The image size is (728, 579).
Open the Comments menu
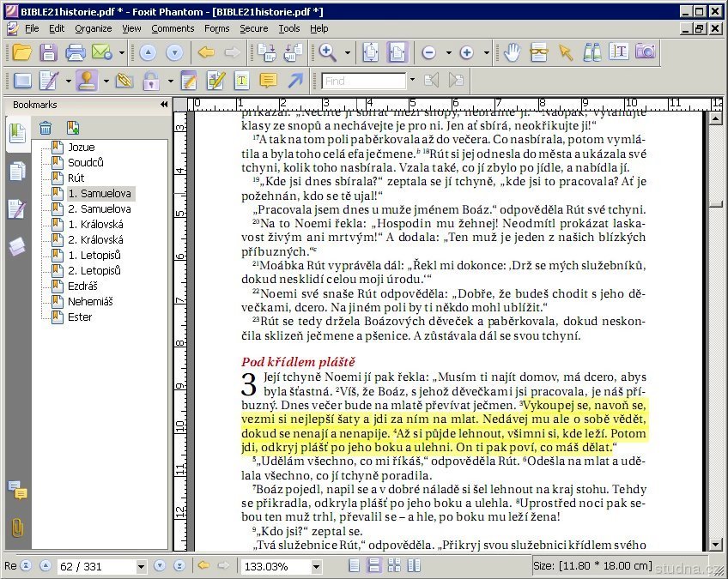(173, 28)
